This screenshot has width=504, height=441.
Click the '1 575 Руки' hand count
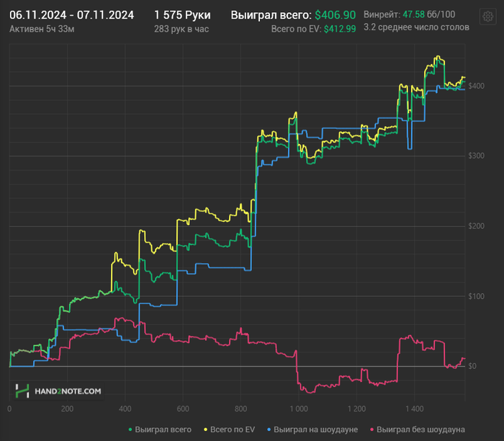(182, 15)
